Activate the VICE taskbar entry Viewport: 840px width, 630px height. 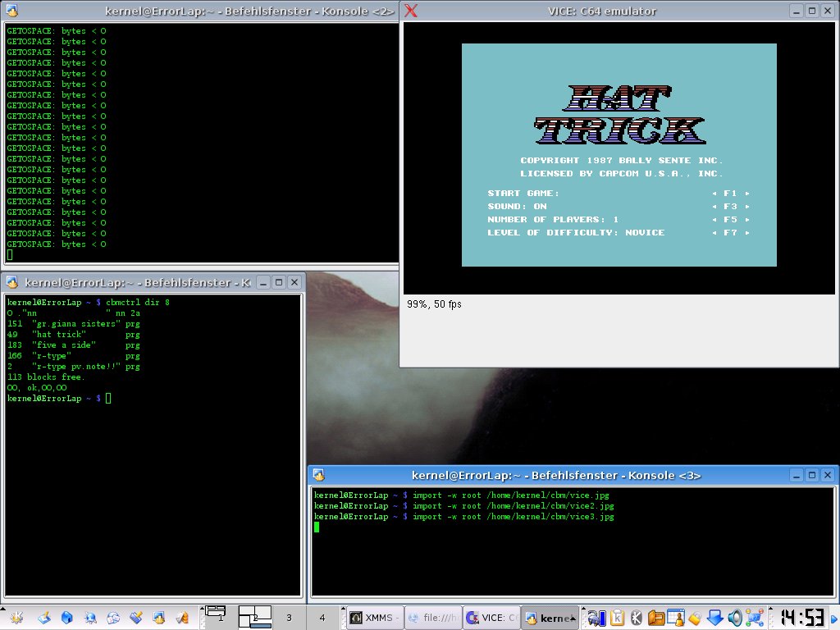coord(491,618)
